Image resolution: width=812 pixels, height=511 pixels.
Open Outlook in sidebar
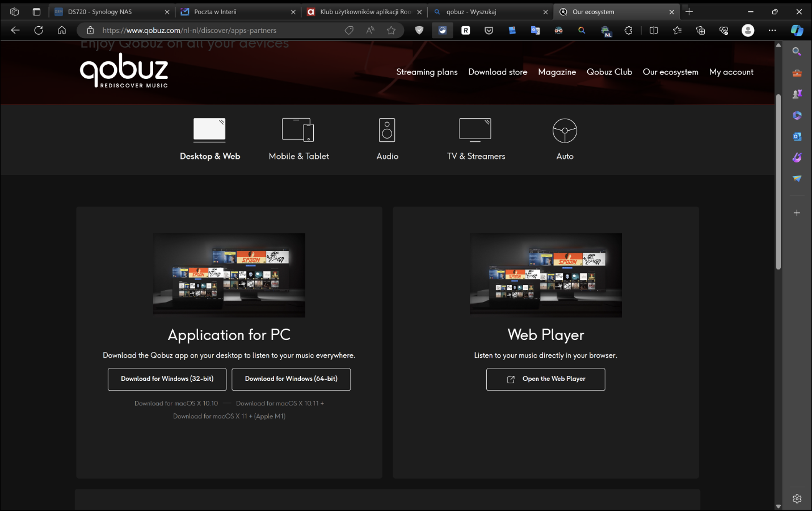(797, 136)
